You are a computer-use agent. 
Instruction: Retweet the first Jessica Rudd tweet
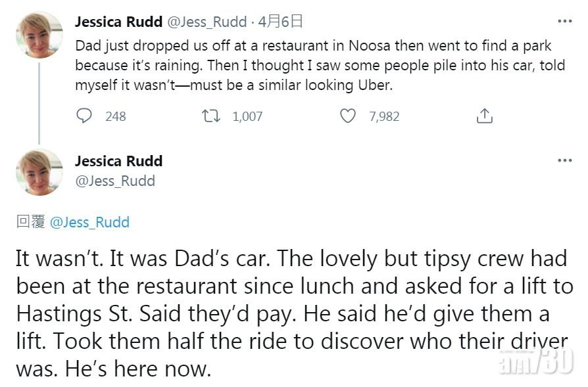(211, 116)
